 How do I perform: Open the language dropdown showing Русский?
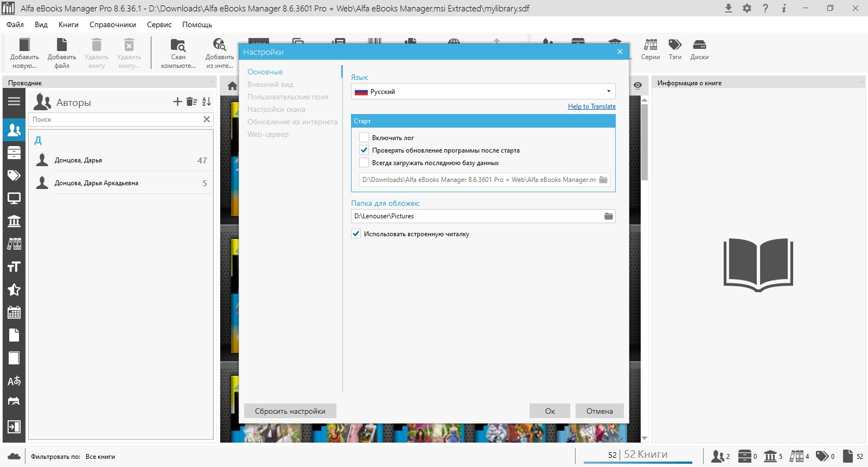(x=483, y=91)
